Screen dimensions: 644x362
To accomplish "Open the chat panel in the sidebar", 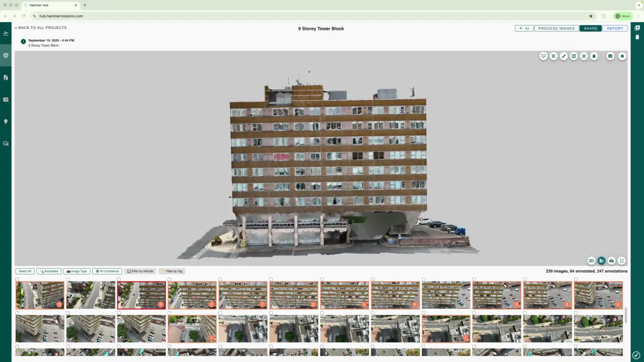I will click(6, 143).
